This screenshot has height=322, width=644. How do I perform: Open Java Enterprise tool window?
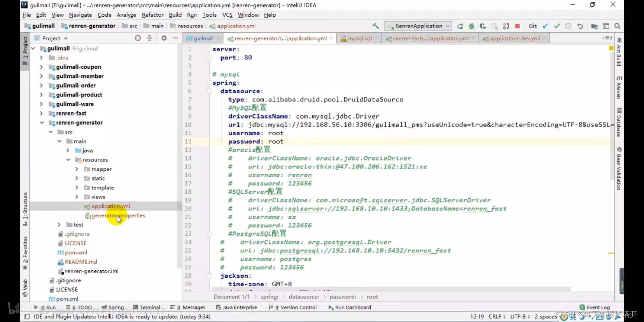coord(236,307)
